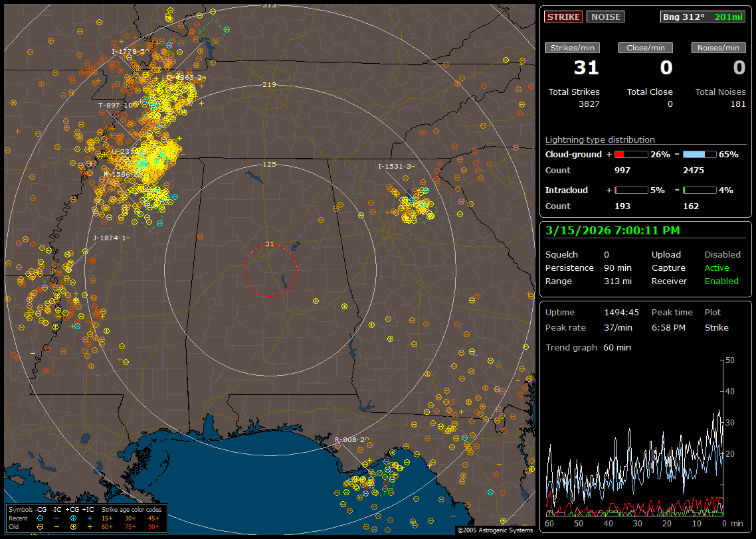Viewport: 756px width, 539px height.
Task: Toggle the NOISE mode button
Action: coord(605,17)
